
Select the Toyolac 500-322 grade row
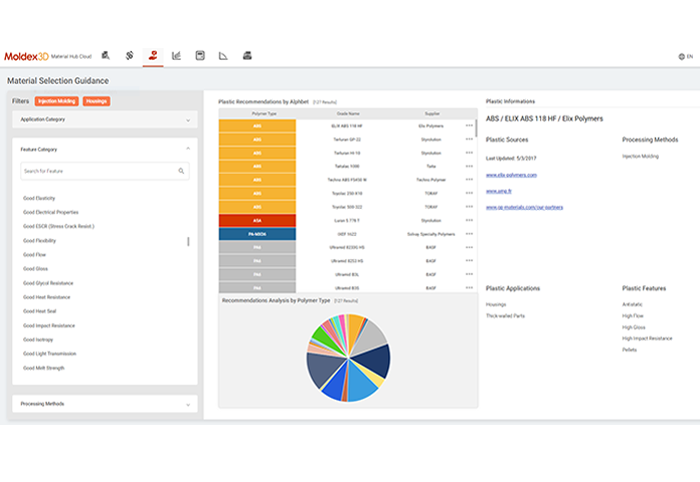tap(347, 207)
